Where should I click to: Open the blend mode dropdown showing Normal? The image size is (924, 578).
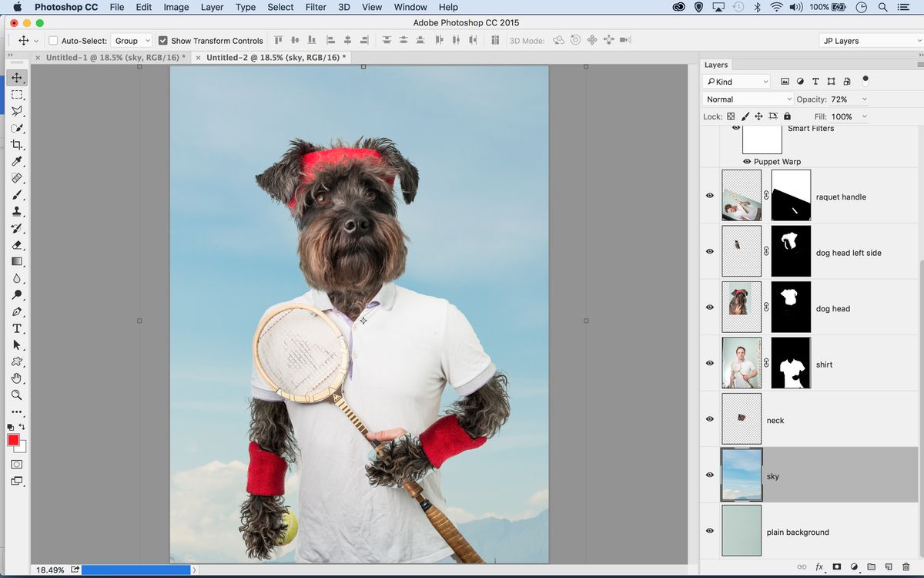(747, 99)
